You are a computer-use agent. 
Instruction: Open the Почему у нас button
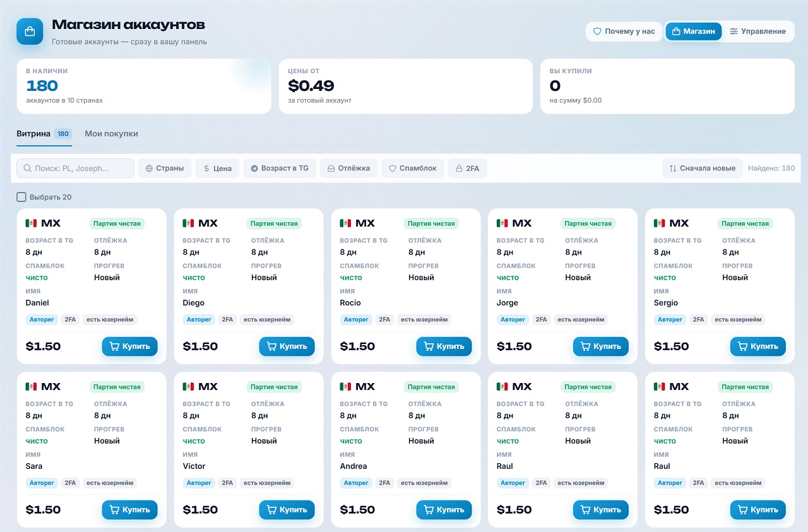624,32
